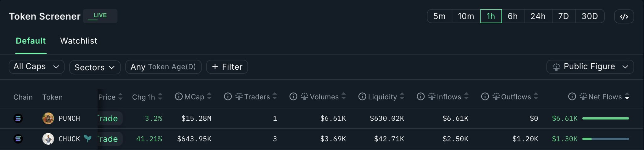Screen dimensions: 644x150
Task: Expand the Sectors dropdown
Action: pyautogui.click(x=95, y=67)
